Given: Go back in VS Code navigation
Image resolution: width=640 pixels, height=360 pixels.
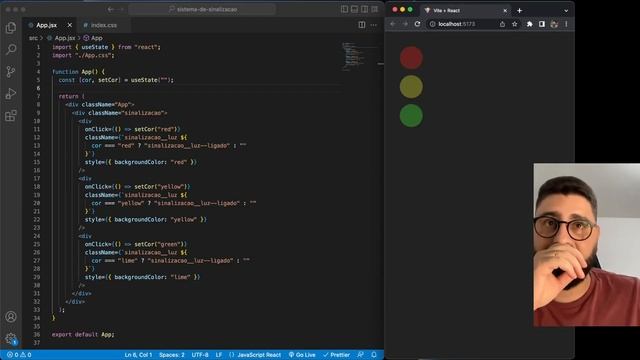Looking at the screenshot, I should 110,9.
